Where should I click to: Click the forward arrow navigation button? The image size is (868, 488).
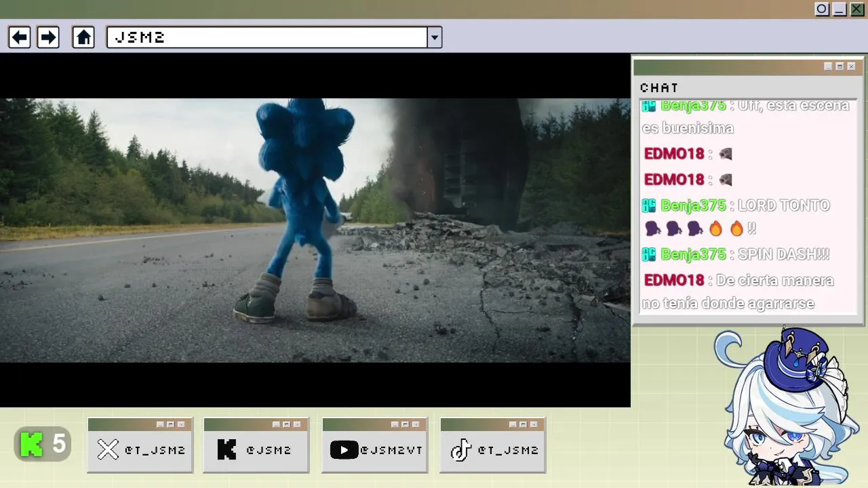tap(47, 37)
